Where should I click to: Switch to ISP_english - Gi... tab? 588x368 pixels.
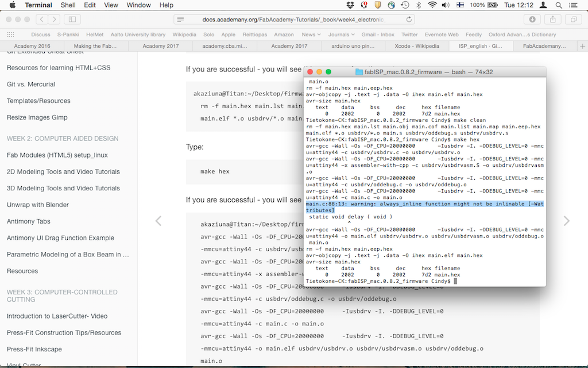coord(481,46)
